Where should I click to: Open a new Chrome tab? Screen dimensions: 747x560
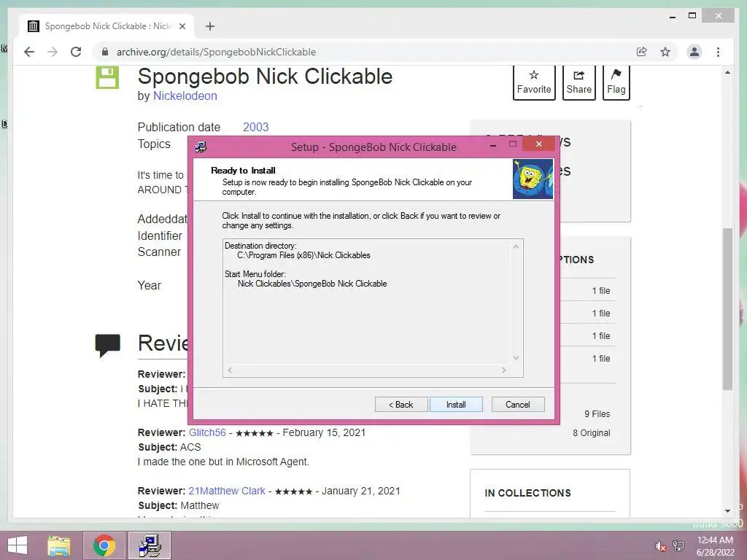(x=210, y=26)
